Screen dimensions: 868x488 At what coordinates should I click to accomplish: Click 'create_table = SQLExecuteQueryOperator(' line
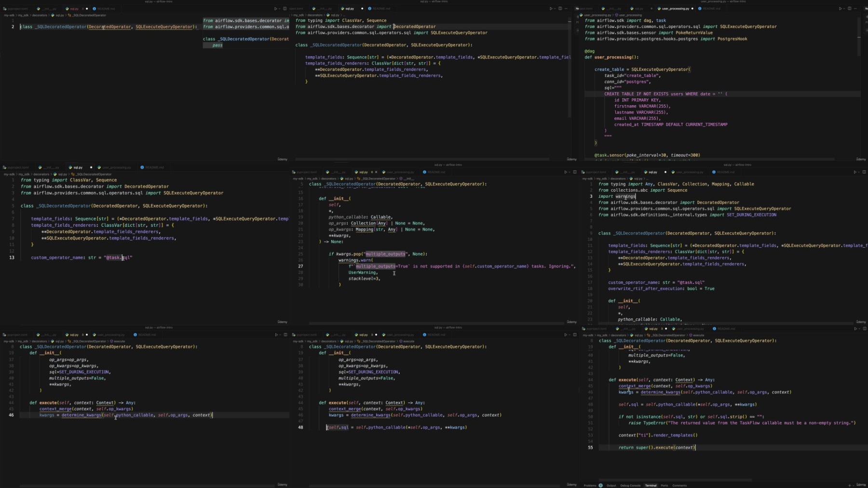tap(642, 70)
